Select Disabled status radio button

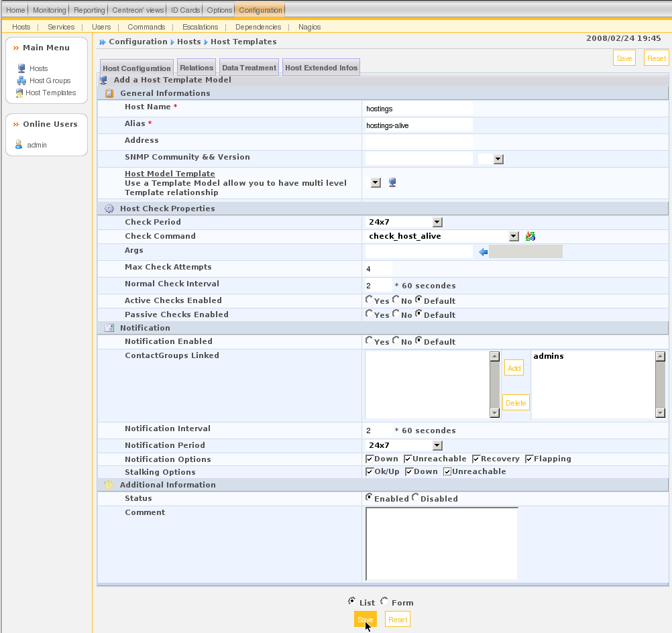[415, 498]
